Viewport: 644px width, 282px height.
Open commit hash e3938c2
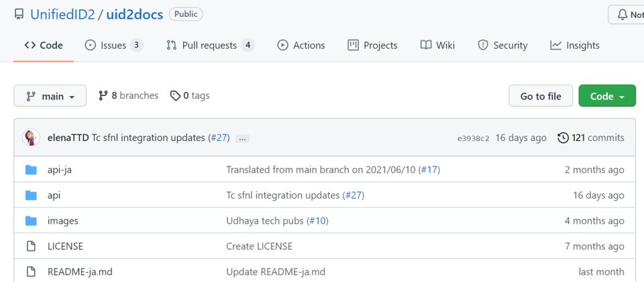pos(473,138)
